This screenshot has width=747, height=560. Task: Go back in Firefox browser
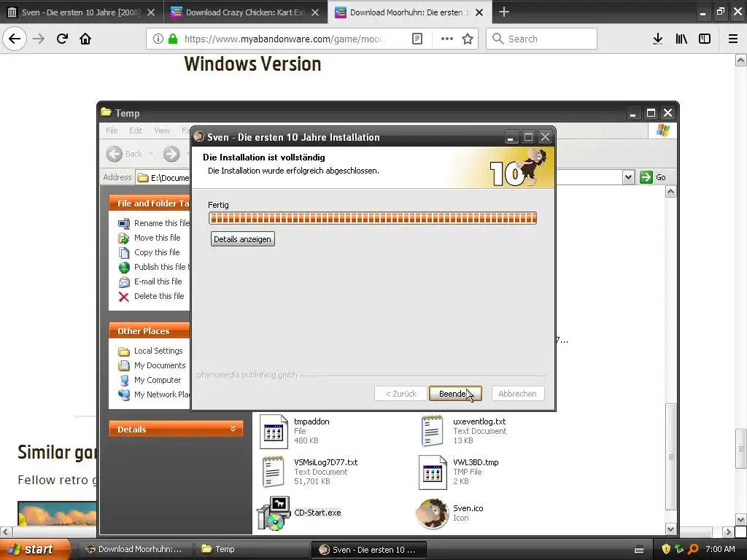coord(15,39)
